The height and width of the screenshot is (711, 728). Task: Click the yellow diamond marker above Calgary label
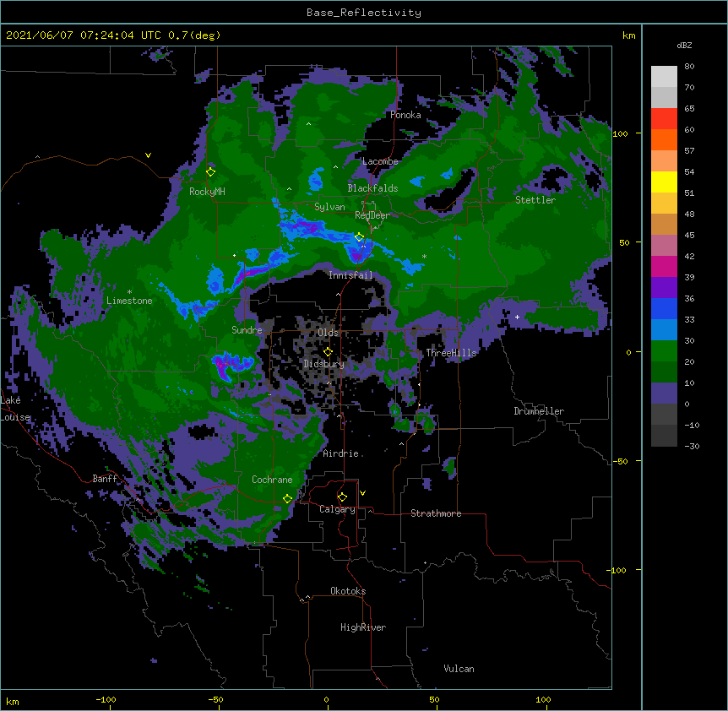342,497
